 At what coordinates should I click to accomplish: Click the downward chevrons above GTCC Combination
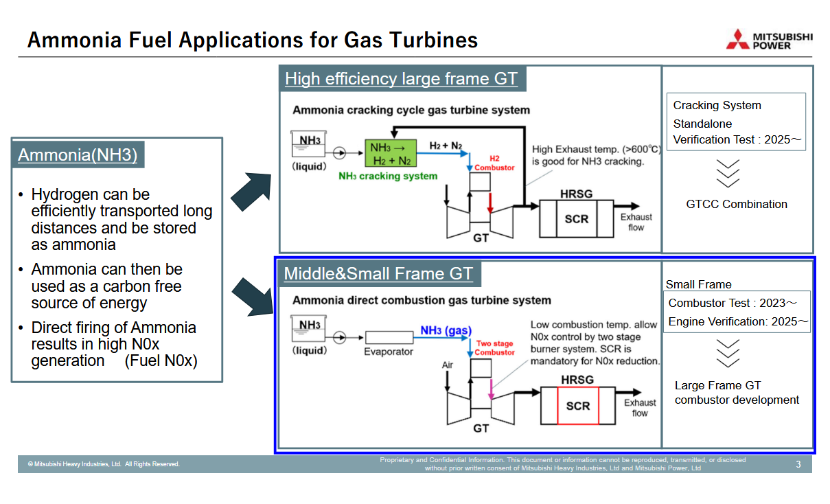(727, 173)
